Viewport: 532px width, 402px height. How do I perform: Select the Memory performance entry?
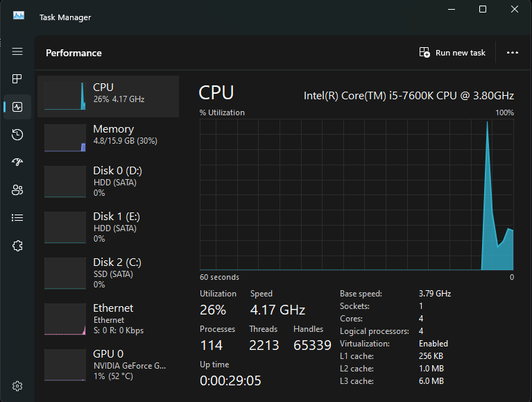[108, 137]
